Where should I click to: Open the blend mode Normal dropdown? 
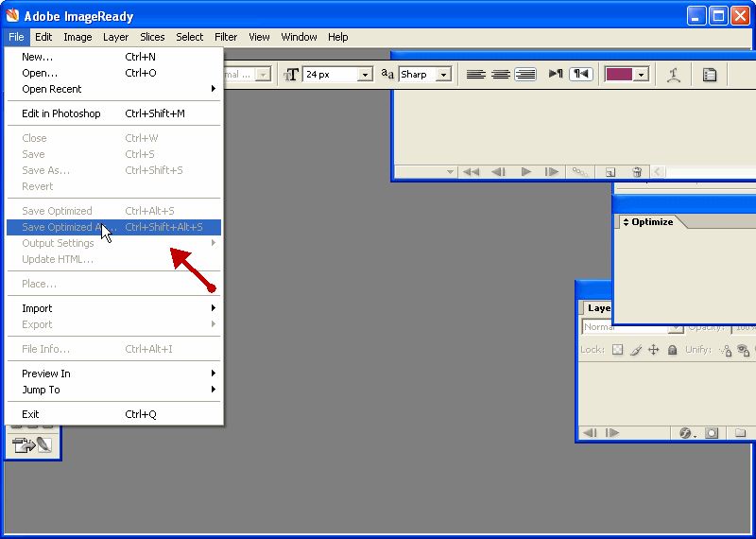tap(632, 327)
